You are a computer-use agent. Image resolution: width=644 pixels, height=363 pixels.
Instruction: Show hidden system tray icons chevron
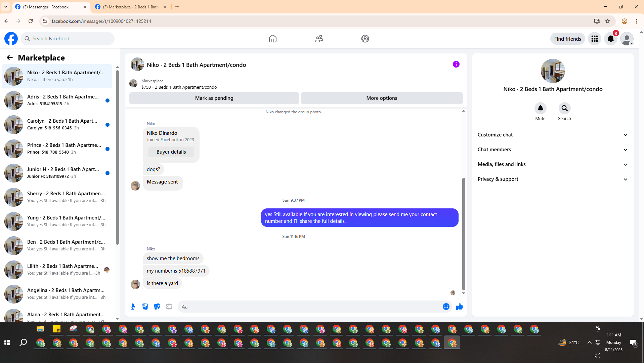(589, 342)
